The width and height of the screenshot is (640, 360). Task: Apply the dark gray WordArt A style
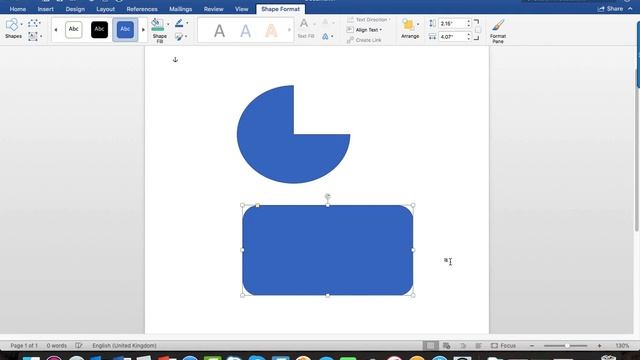coord(219,31)
